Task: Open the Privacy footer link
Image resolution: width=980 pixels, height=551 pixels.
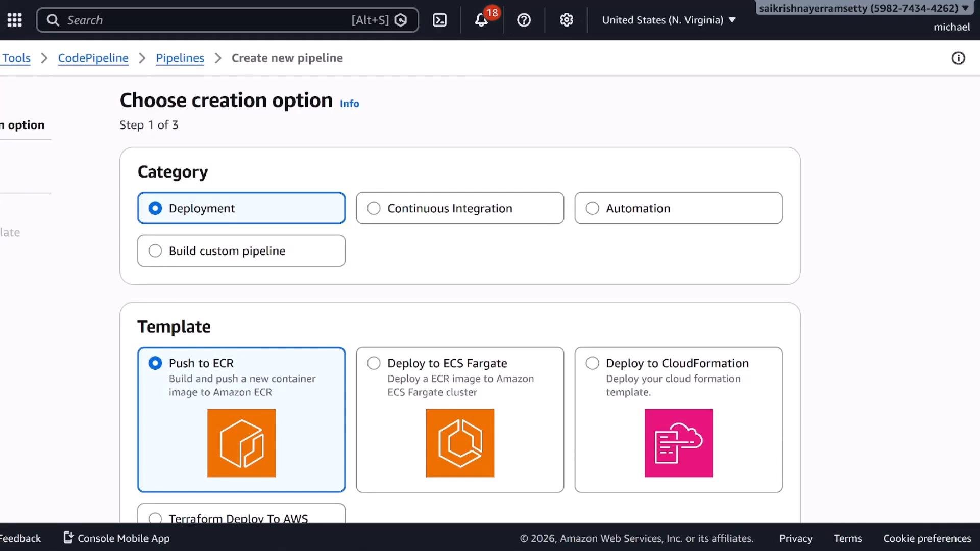Action: click(795, 538)
